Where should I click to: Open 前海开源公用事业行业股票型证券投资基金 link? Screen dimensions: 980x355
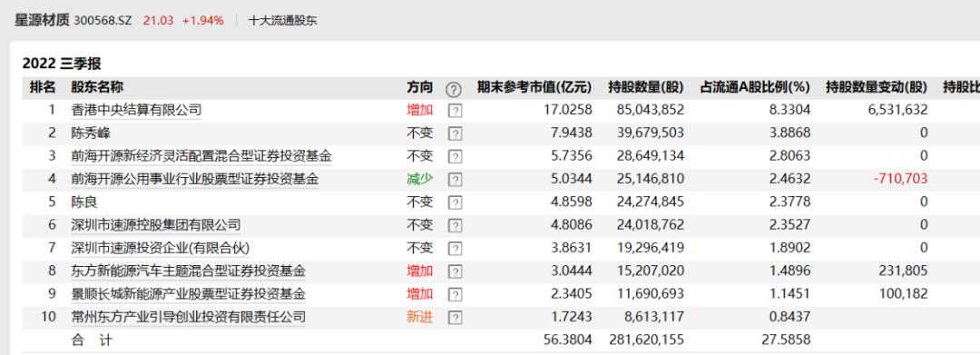coord(194,180)
